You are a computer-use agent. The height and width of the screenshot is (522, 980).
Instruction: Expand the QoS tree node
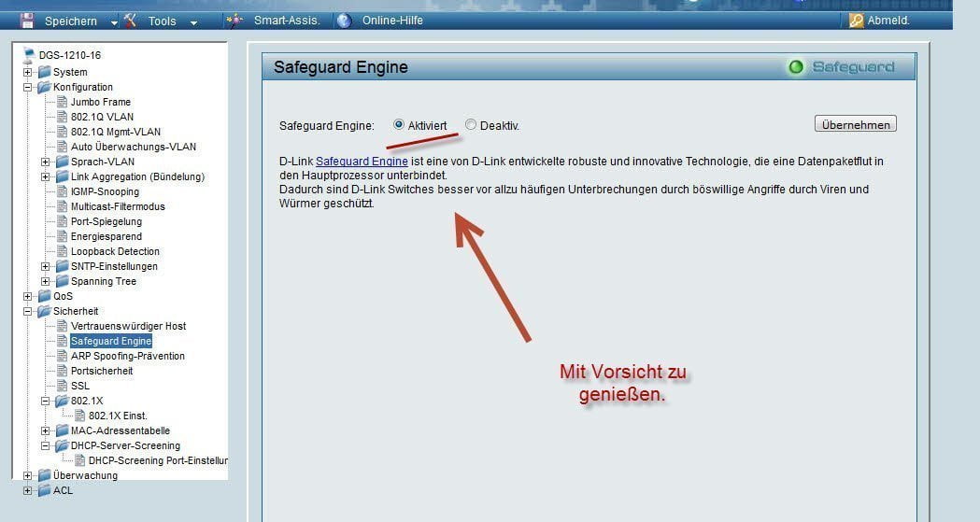[x=27, y=297]
